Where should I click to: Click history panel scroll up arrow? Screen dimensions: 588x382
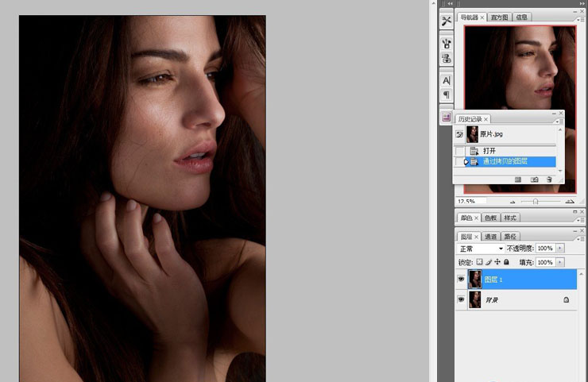pyautogui.click(x=560, y=129)
